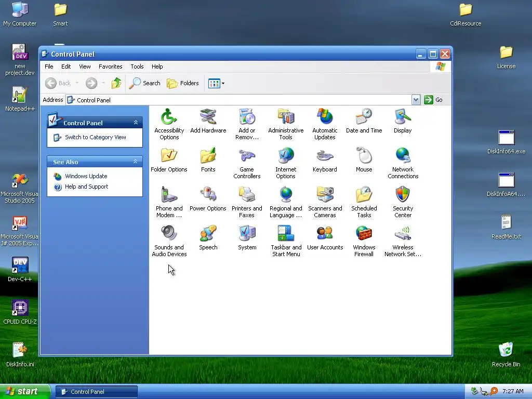Open System properties
This screenshot has width=532, height=399.
[x=247, y=238]
